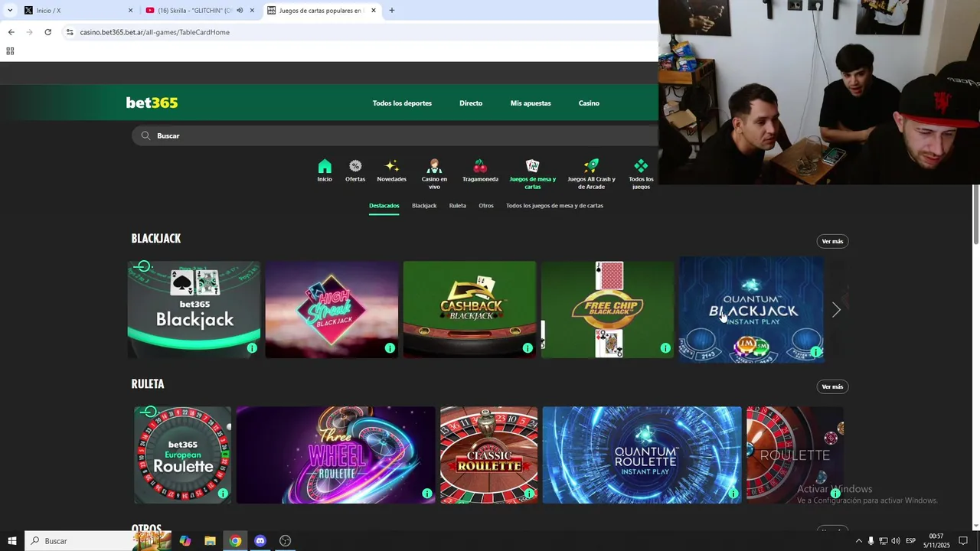Open a new browser tab with plus button
The height and width of the screenshot is (551, 980).
pyautogui.click(x=392, y=11)
